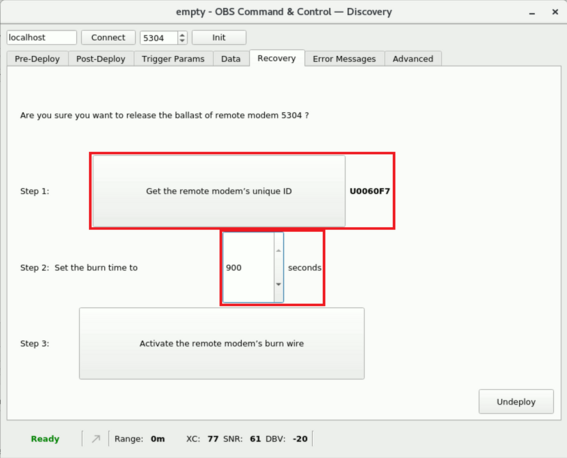Decrement the modem number 5304 spinner
The width and height of the screenshot is (567, 458).
[182, 40]
